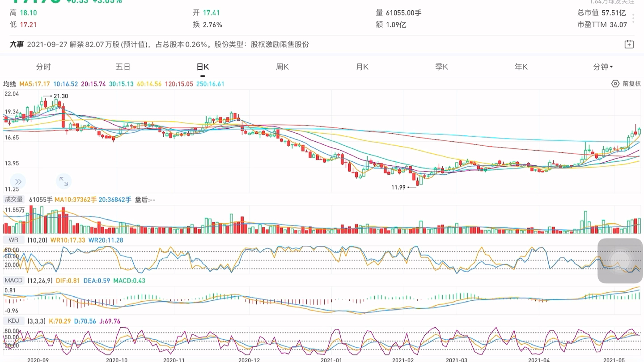Open the calendar events icon
This screenshot has width=644, height=362.
pos(629,44)
